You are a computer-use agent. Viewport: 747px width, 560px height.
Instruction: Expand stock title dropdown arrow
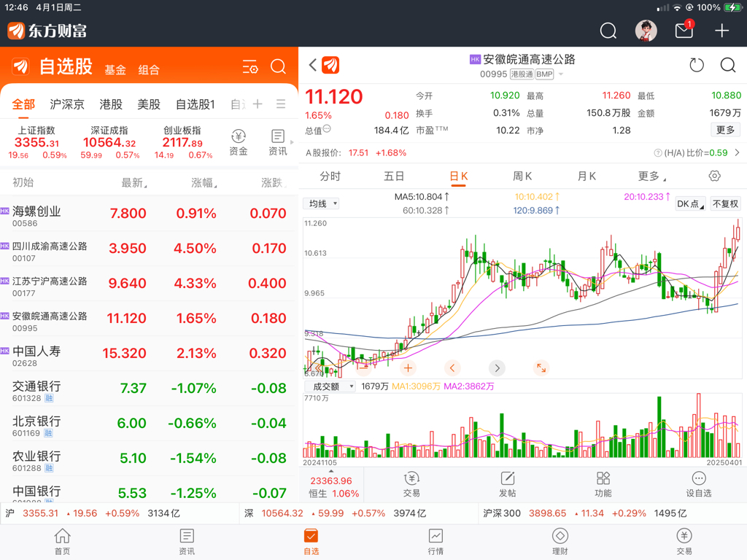point(561,74)
